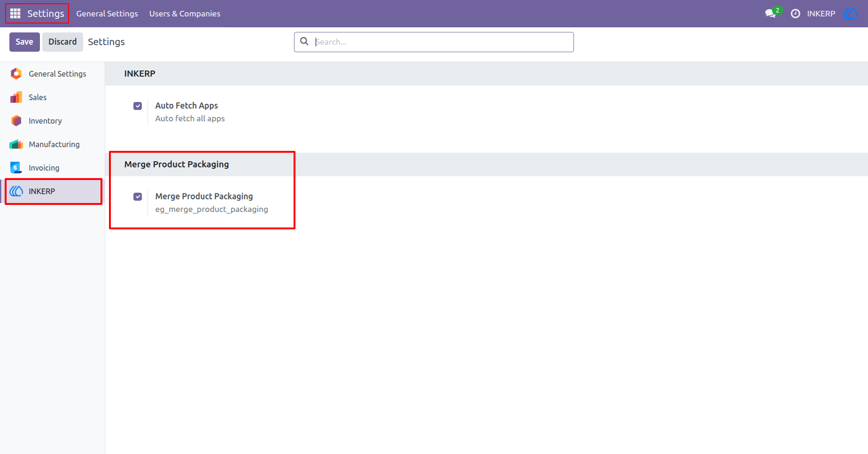Click the Invoicing dollar icon
The height and width of the screenshot is (454, 868).
16,168
